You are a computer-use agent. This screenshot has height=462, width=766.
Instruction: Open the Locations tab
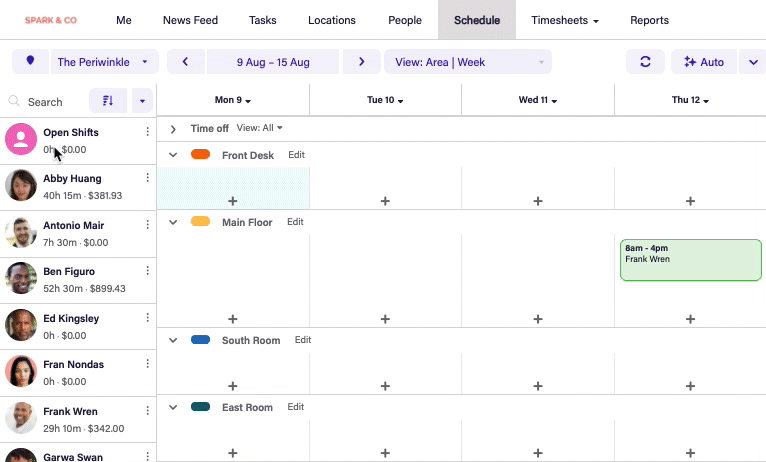click(332, 20)
